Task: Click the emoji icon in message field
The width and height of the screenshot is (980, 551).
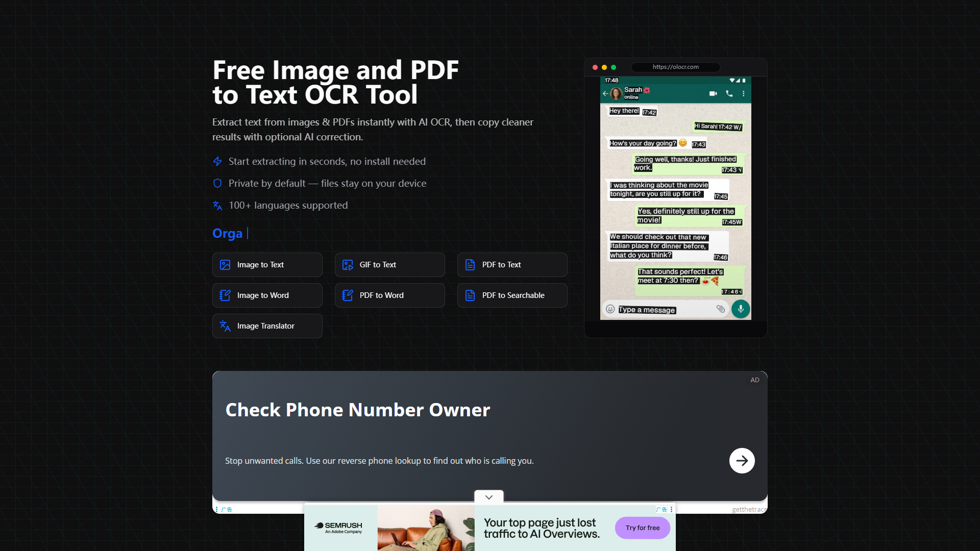Action: [x=610, y=309]
